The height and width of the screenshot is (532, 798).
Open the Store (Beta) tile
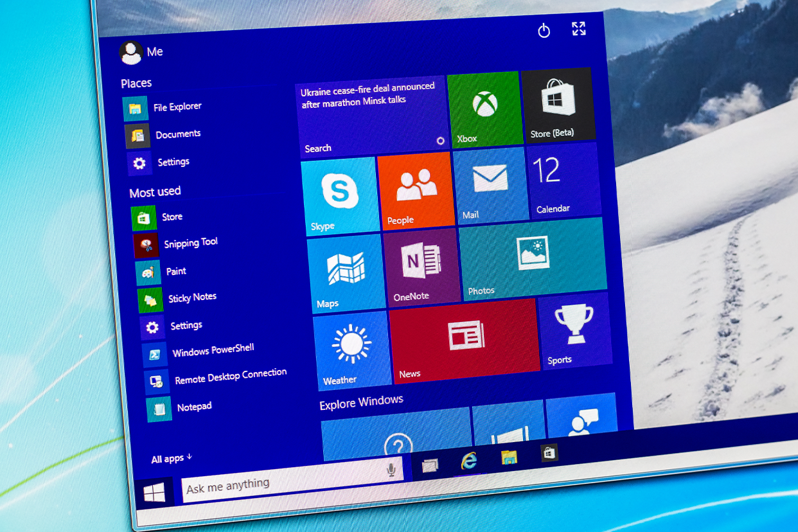click(557, 105)
